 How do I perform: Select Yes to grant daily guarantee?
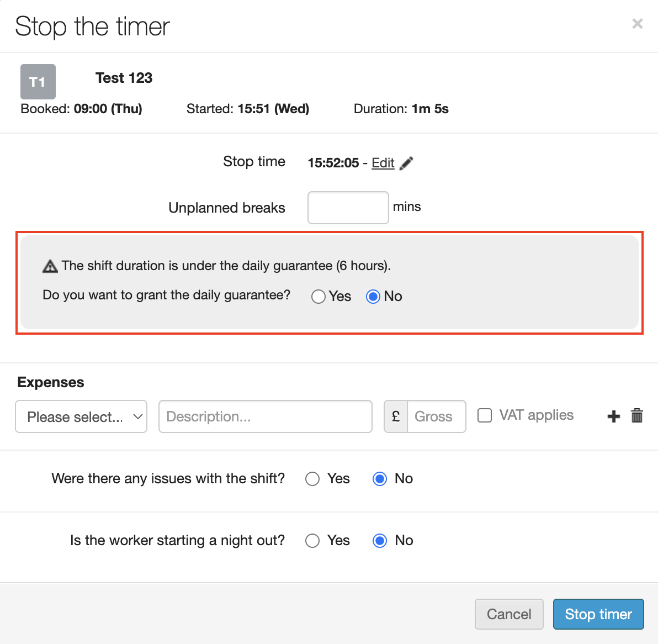[319, 297]
